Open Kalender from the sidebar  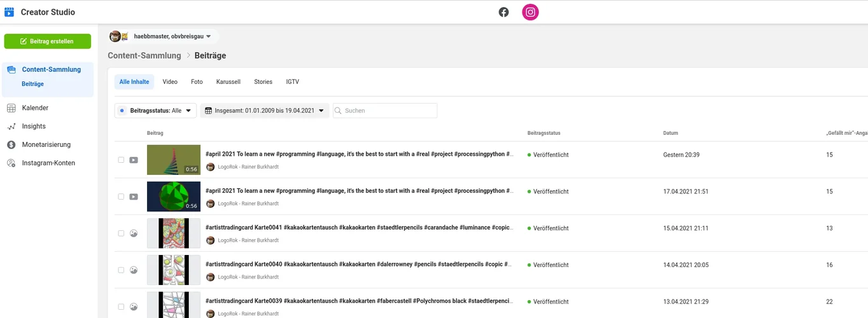[x=35, y=108]
